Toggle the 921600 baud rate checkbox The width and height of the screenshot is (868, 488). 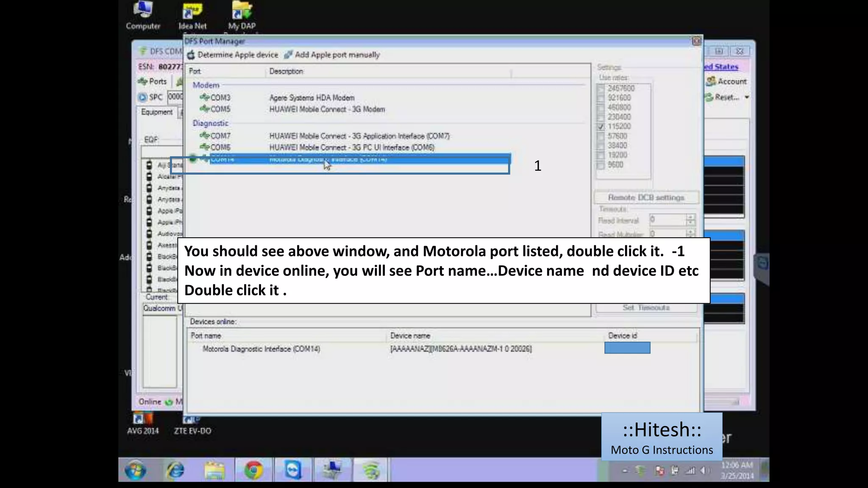601,98
